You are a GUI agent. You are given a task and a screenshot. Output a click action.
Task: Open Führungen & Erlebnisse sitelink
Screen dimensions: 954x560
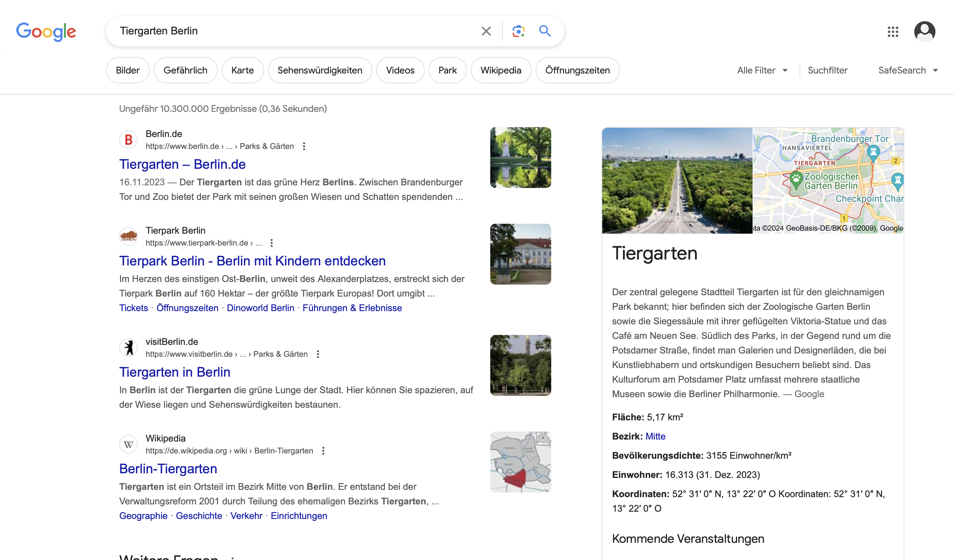point(352,308)
